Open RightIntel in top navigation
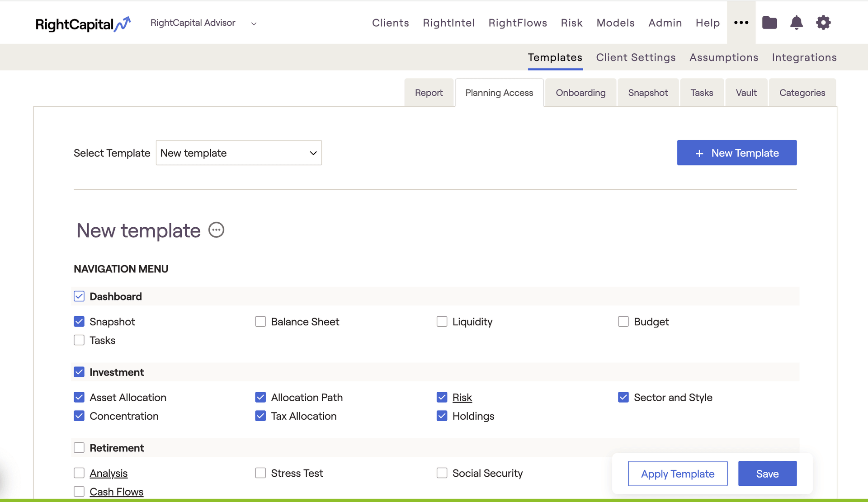 click(x=448, y=23)
